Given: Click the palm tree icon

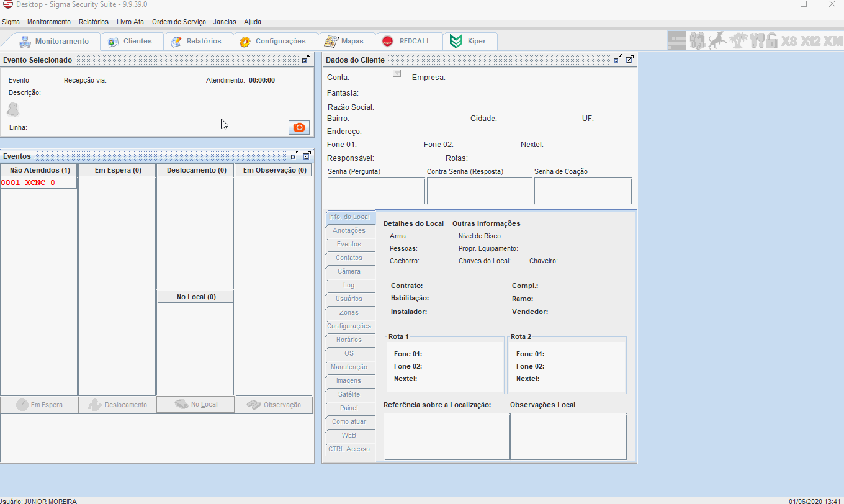Looking at the screenshot, I should [738, 41].
